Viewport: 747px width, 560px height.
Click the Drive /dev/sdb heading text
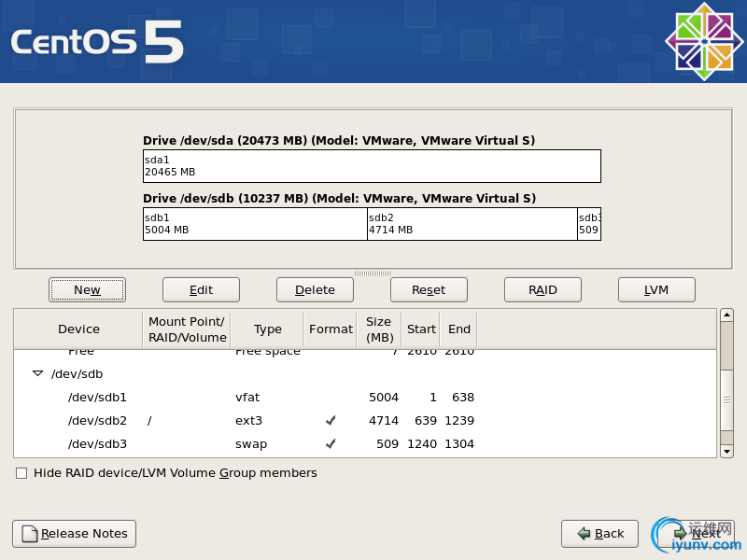click(339, 198)
